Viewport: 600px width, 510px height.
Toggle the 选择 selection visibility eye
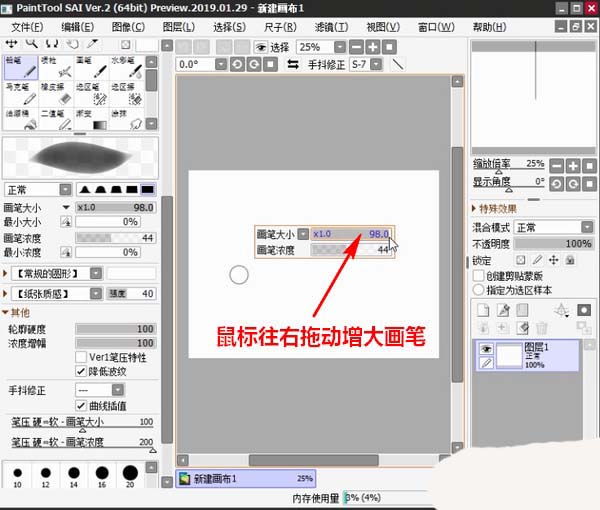tap(261, 47)
